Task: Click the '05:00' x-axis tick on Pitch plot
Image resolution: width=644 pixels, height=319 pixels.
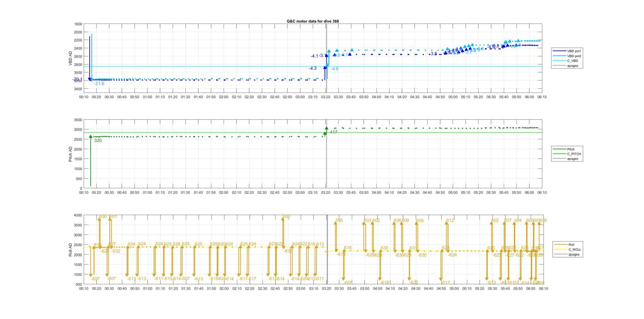Action: 453,193
